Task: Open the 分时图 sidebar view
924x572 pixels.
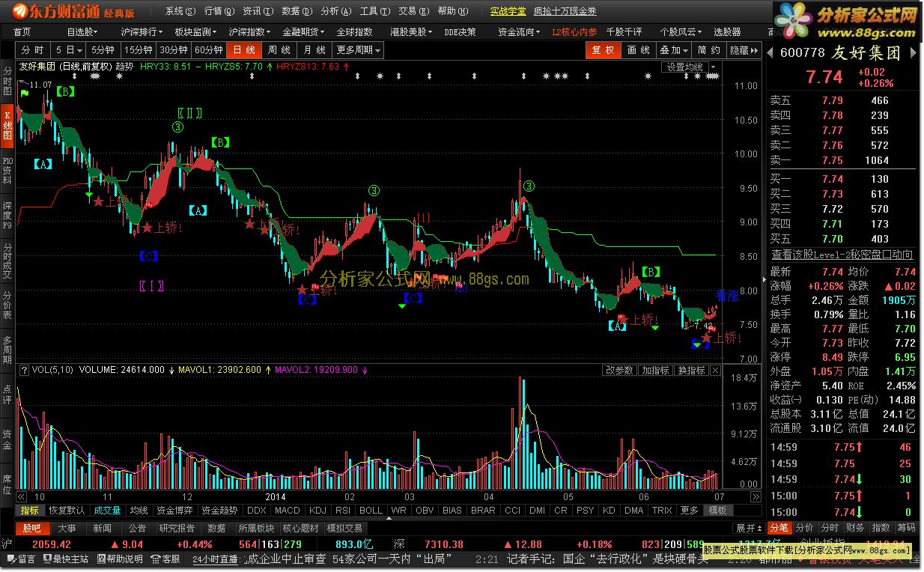Action: (x=7, y=80)
